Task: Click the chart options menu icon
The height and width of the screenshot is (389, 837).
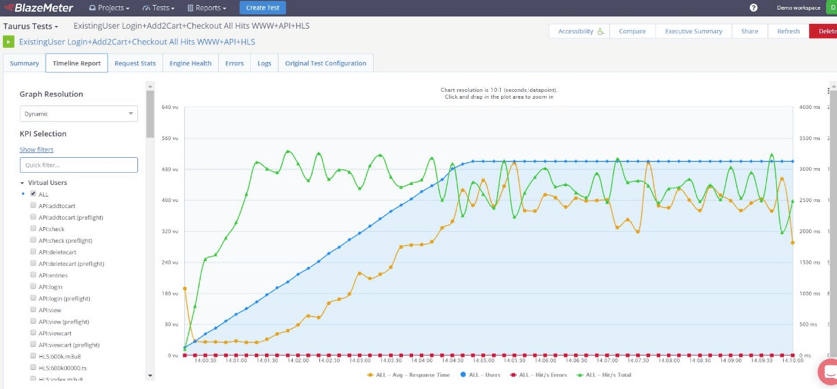Action: coord(828,91)
